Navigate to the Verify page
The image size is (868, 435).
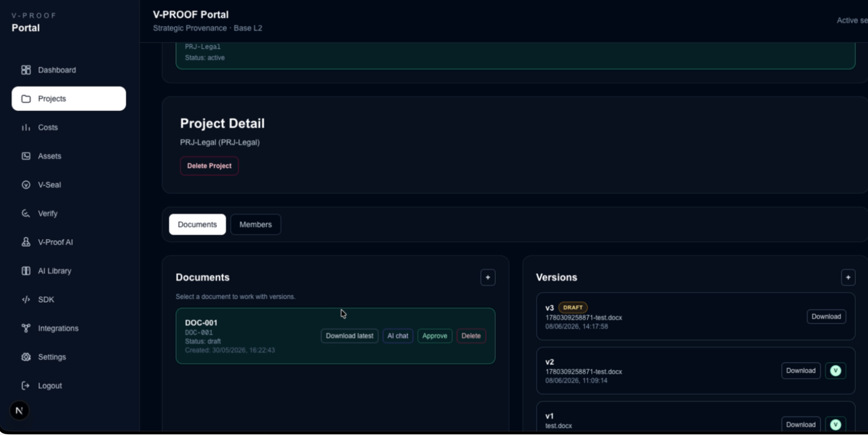coord(69,213)
